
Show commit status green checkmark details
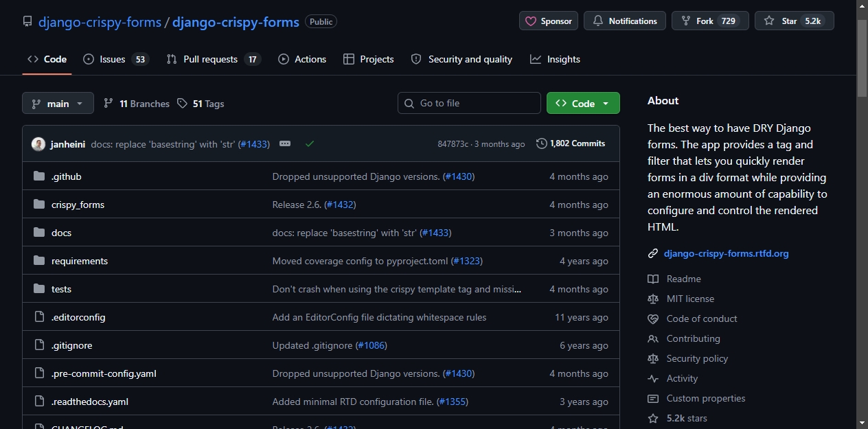coord(310,143)
